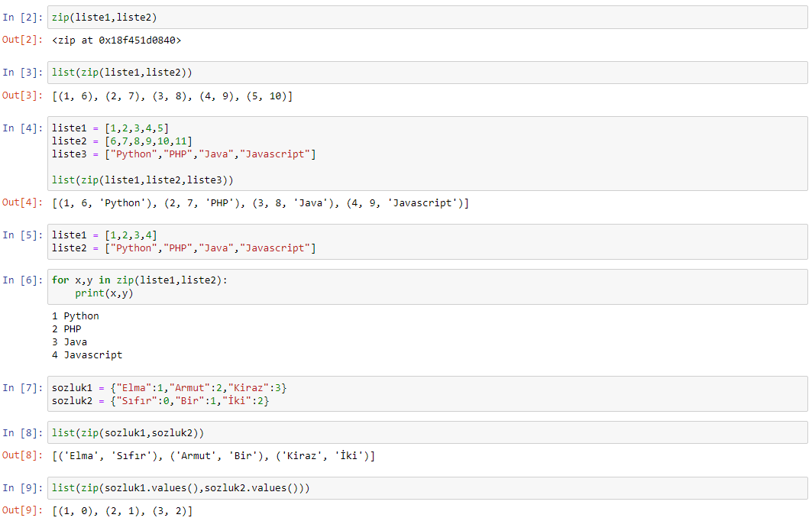Select the Out[3] output prompt
812x521 pixels.
click(22, 95)
